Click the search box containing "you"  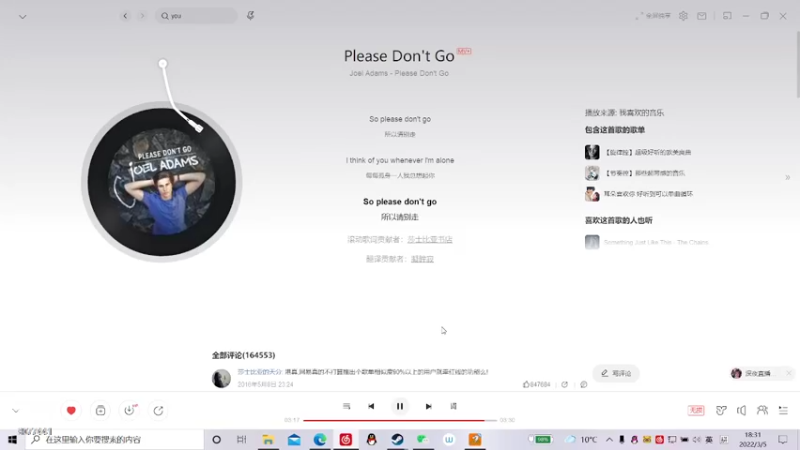click(x=196, y=16)
